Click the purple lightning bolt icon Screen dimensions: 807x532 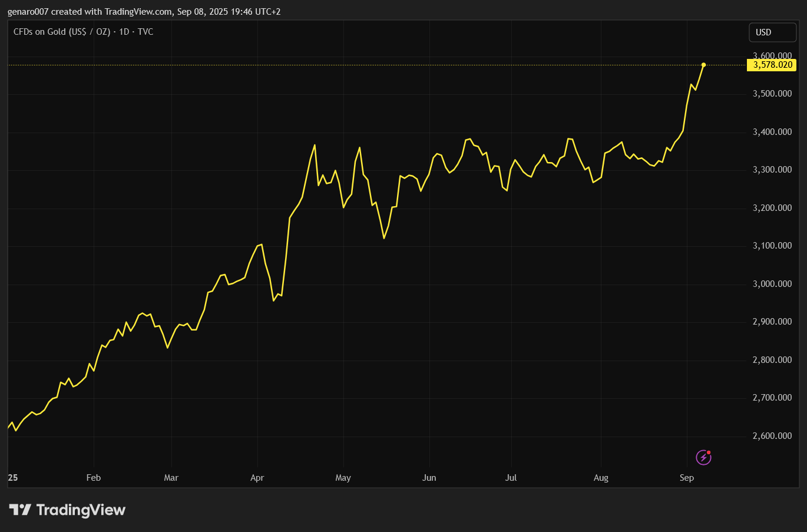click(x=703, y=457)
